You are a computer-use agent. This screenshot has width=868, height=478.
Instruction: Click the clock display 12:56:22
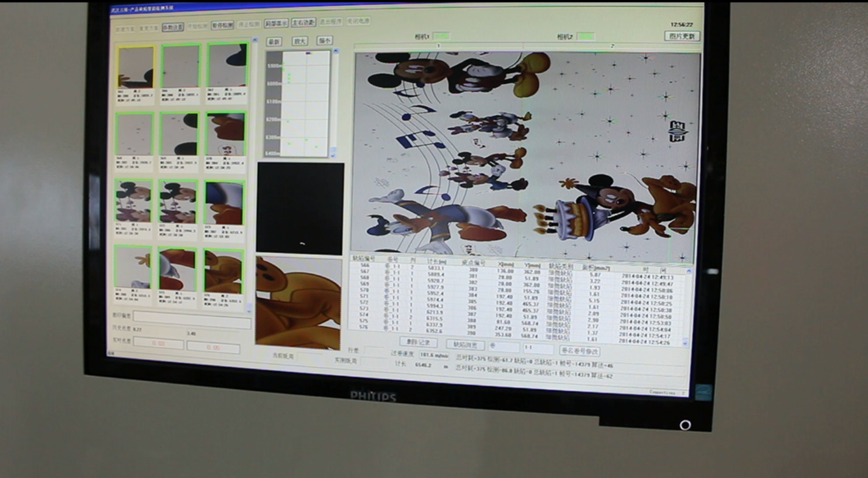coord(682,25)
